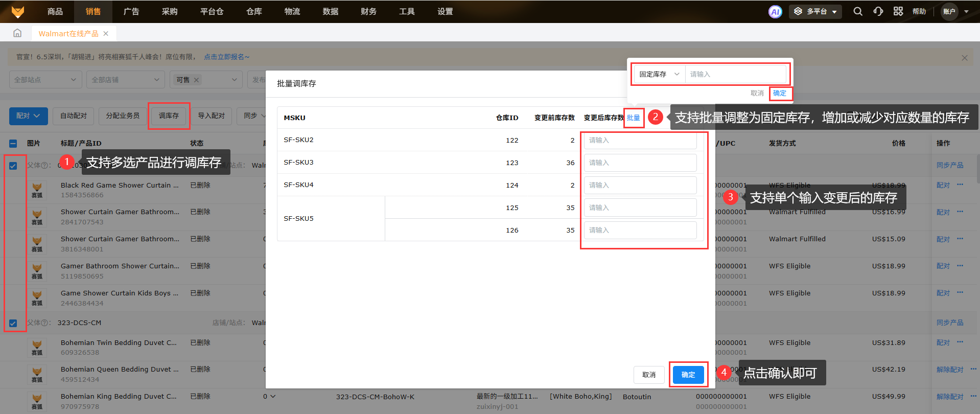Dismiss the announcement banner
The width and height of the screenshot is (980, 414).
point(965,58)
